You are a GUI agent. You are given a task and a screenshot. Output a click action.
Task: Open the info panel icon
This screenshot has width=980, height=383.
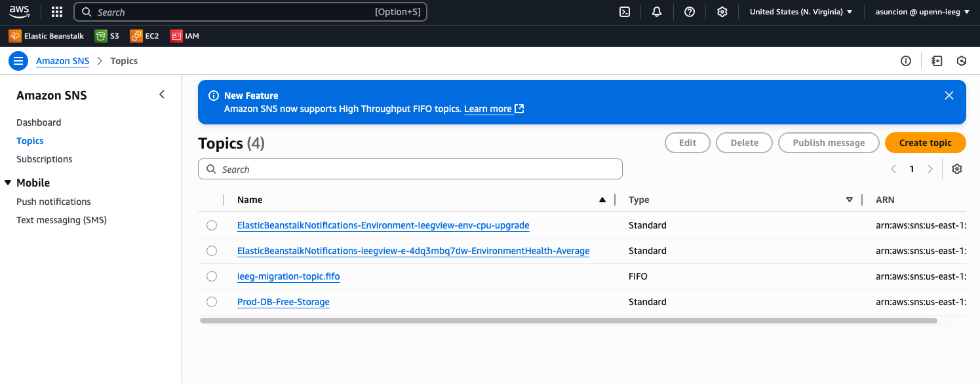coord(906,61)
